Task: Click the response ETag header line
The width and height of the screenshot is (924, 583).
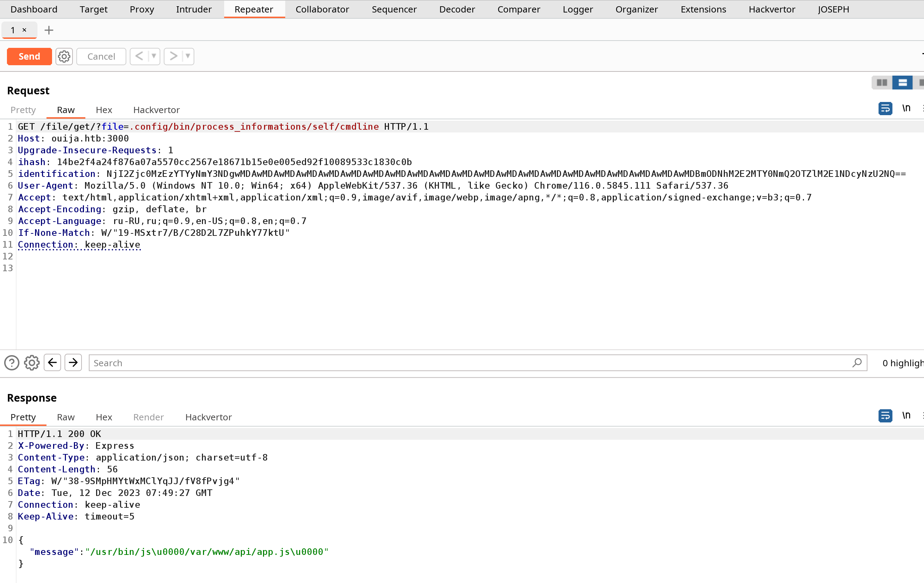Action: (129, 481)
